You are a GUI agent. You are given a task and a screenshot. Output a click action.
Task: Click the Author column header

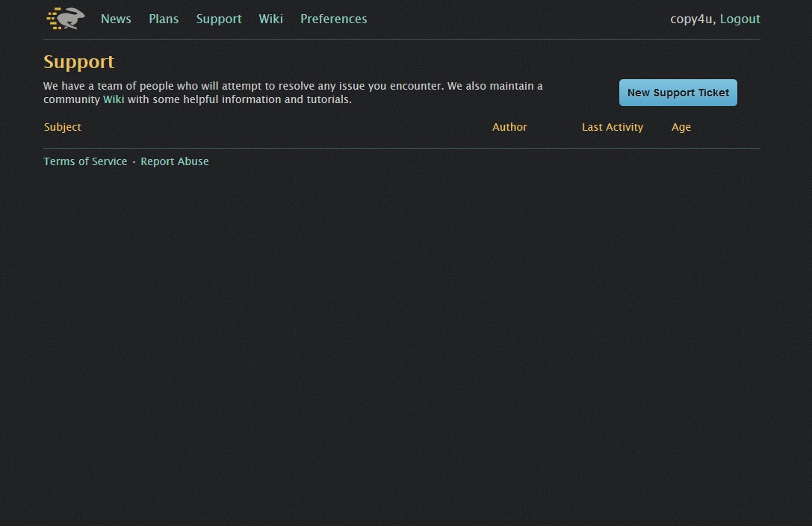coord(509,127)
